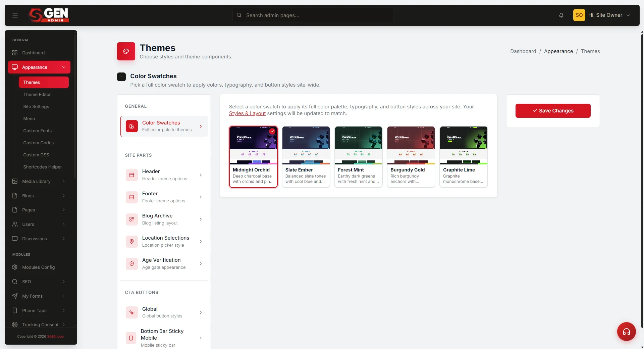Click the Header layout icon
Image resolution: width=644 pixels, height=349 pixels.
(131, 175)
